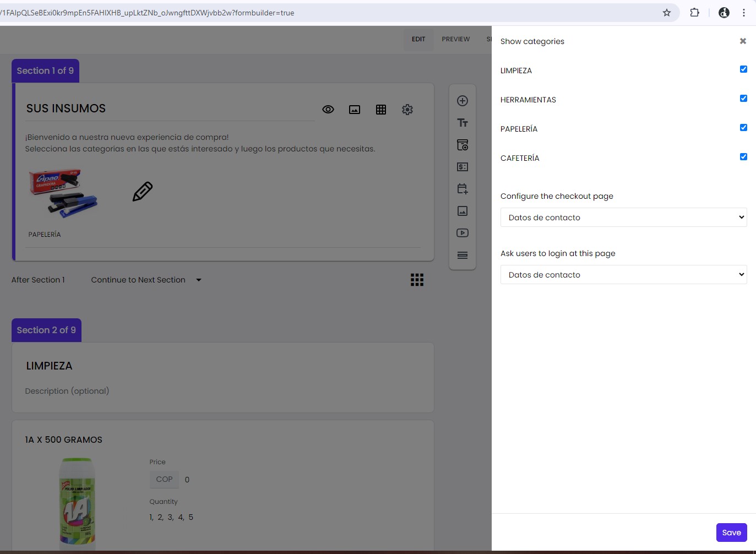Bookmark page with the star icon
Screen dimensions: 756x554
tap(667, 13)
